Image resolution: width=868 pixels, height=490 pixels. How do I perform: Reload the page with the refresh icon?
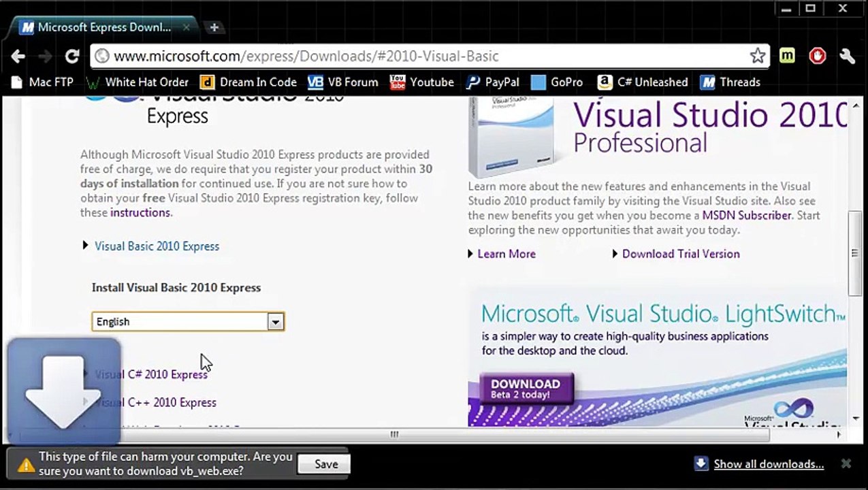point(71,56)
